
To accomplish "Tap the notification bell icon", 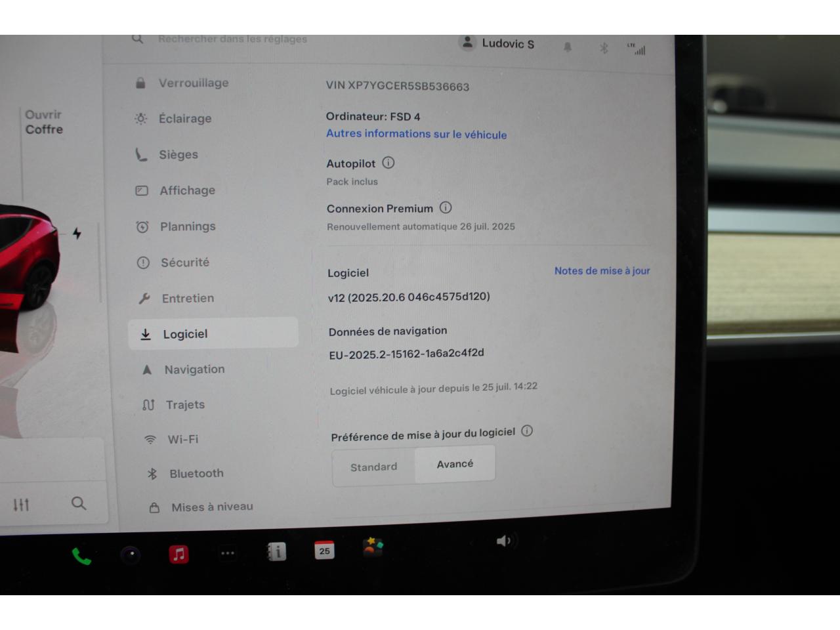I will [x=568, y=47].
